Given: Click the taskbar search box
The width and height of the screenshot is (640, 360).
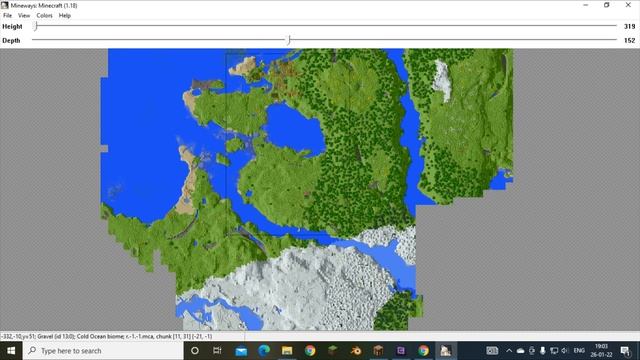Looking at the screenshot, I should tap(103, 351).
